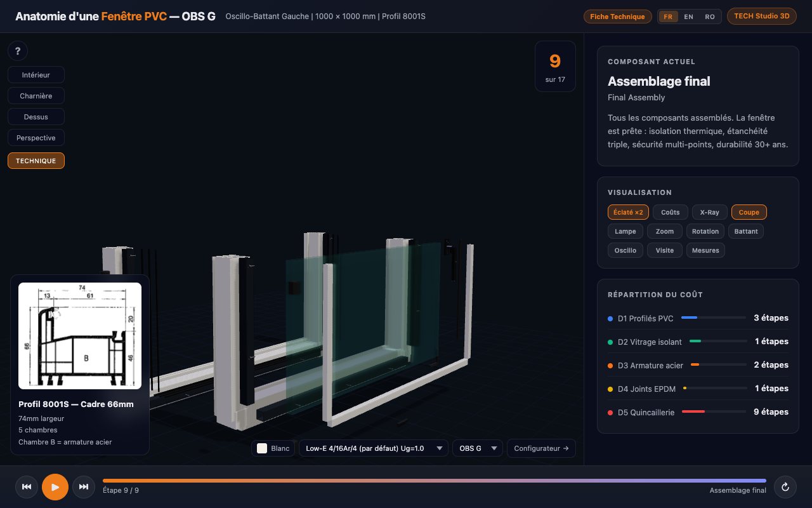Click 'Chambre B = armature acier' text
812x508 pixels.
click(x=65, y=442)
